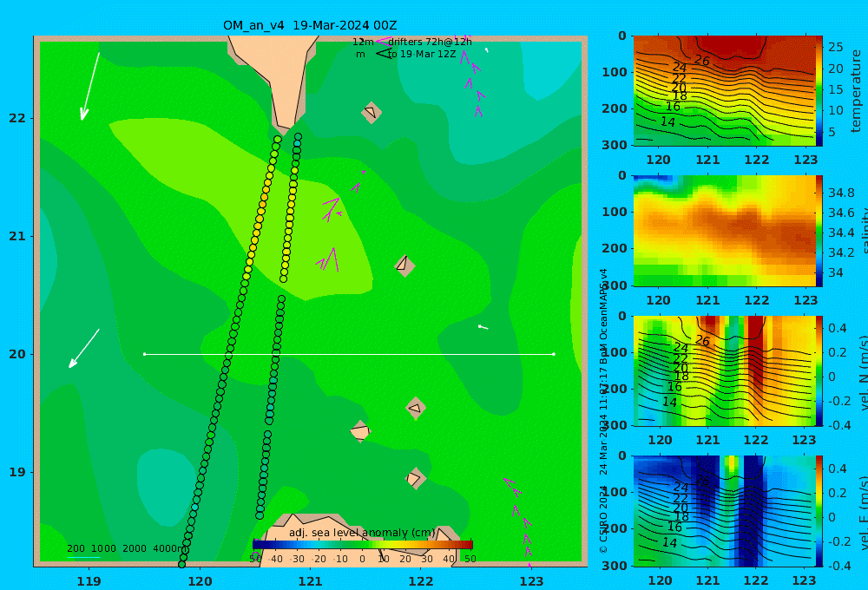Open the vel. N depth section panel
Viewport: 868px width, 590px height.
coord(724,370)
